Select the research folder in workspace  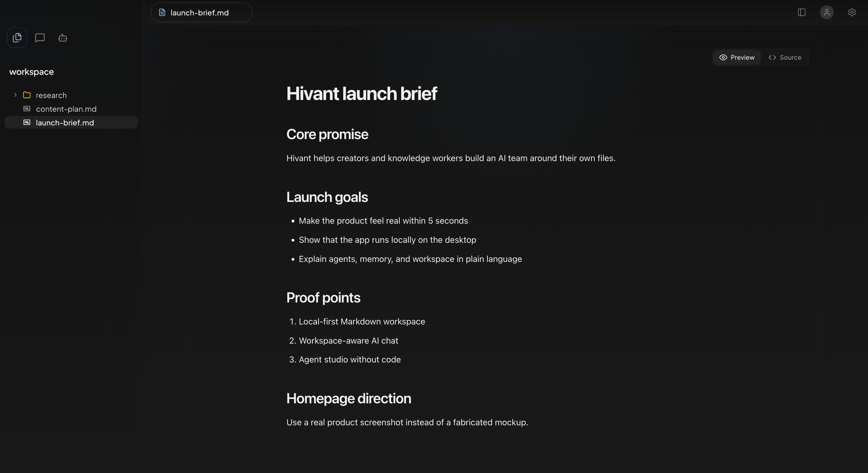click(51, 95)
